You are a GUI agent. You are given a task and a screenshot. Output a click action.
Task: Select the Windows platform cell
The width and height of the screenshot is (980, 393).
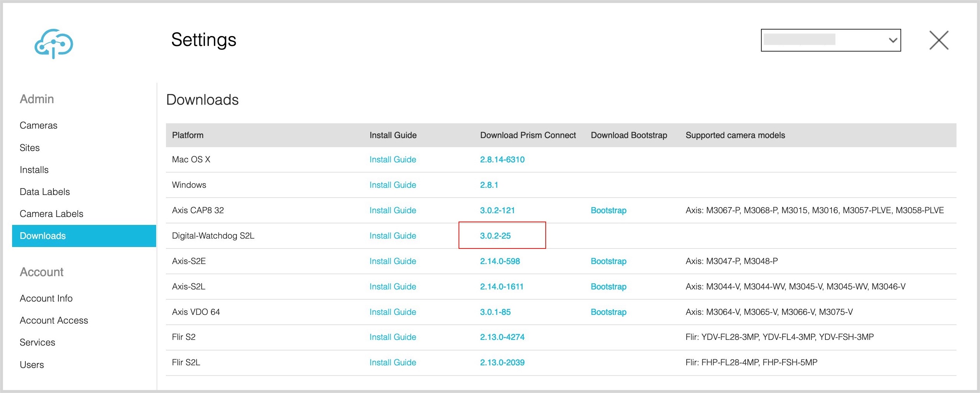pos(189,185)
